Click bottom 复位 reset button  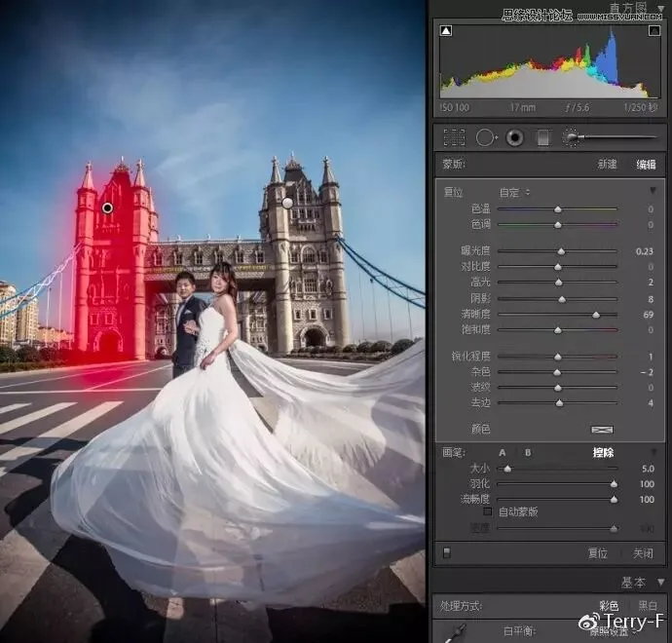(x=598, y=553)
